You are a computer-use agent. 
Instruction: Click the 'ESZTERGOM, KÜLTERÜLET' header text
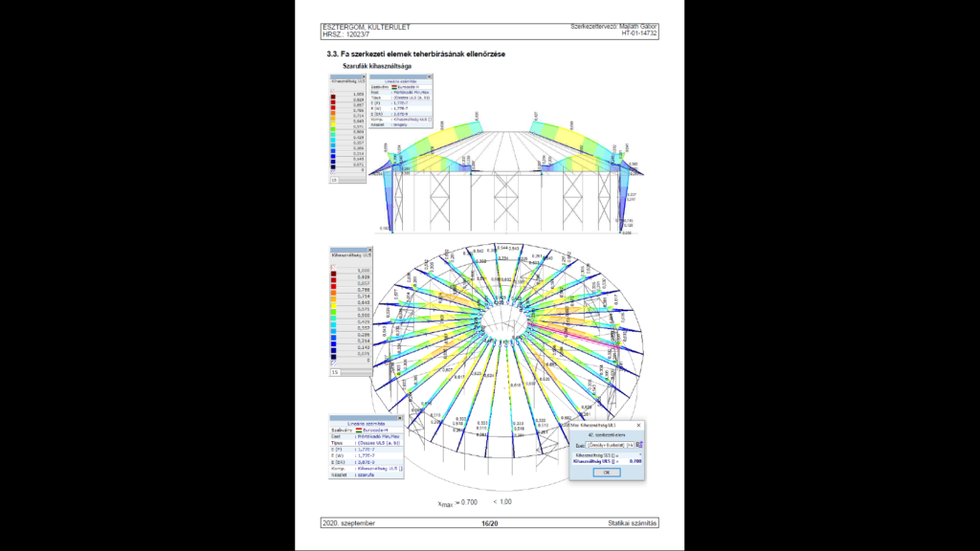pos(367,28)
